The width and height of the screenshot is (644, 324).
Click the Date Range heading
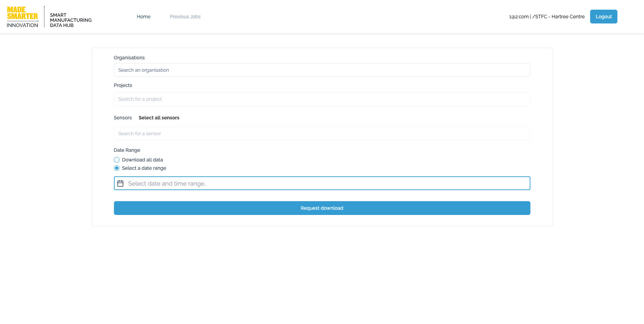click(x=127, y=150)
